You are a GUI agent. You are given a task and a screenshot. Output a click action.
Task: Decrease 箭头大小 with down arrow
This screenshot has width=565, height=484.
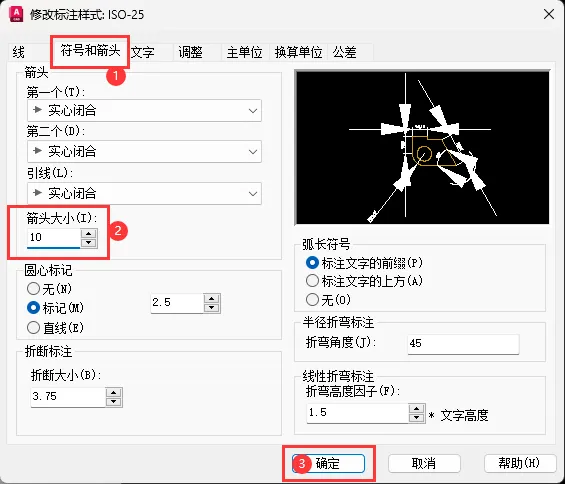(89, 243)
